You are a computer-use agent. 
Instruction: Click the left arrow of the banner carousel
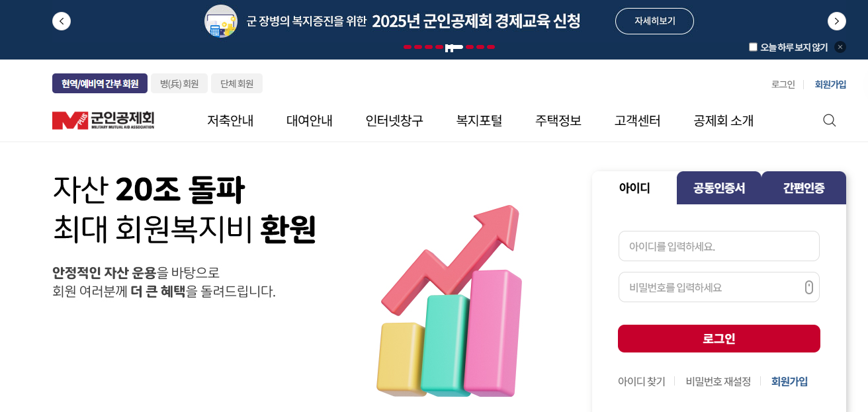(62, 21)
